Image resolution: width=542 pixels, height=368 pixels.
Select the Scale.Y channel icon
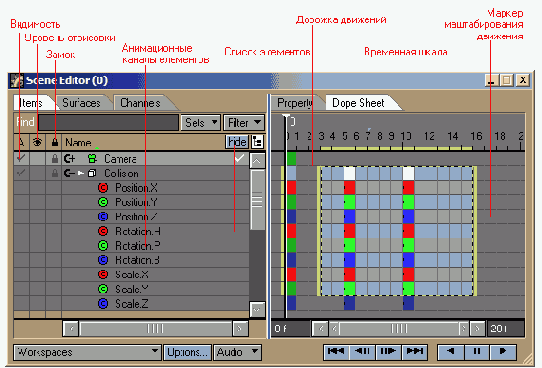coord(103,289)
